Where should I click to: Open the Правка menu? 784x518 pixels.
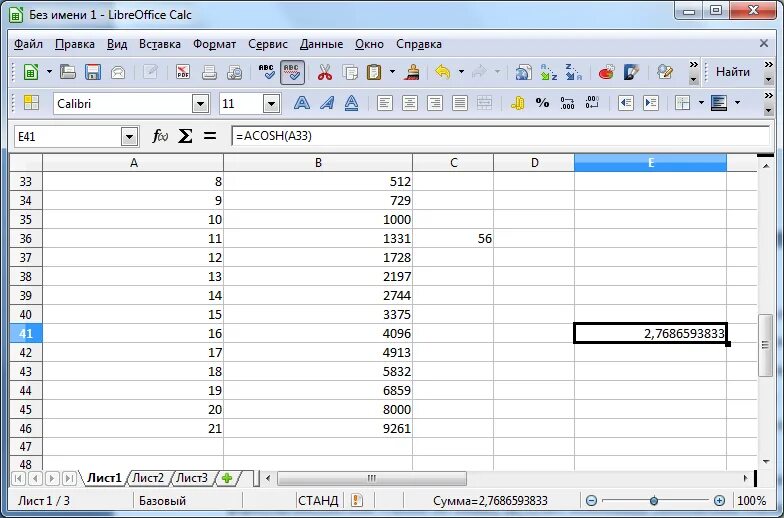tap(74, 44)
